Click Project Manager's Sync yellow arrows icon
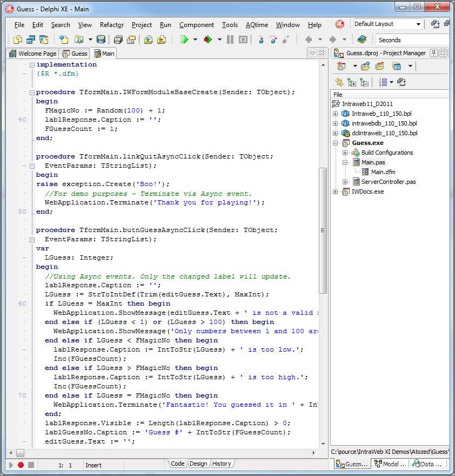The width and height of the screenshot is (455, 476). (339, 82)
